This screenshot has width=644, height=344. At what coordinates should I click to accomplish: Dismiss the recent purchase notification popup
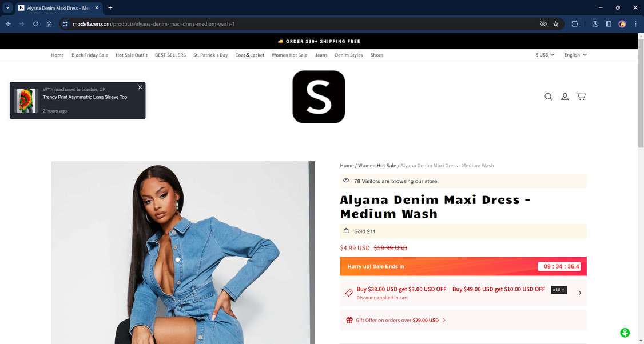pos(140,87)
